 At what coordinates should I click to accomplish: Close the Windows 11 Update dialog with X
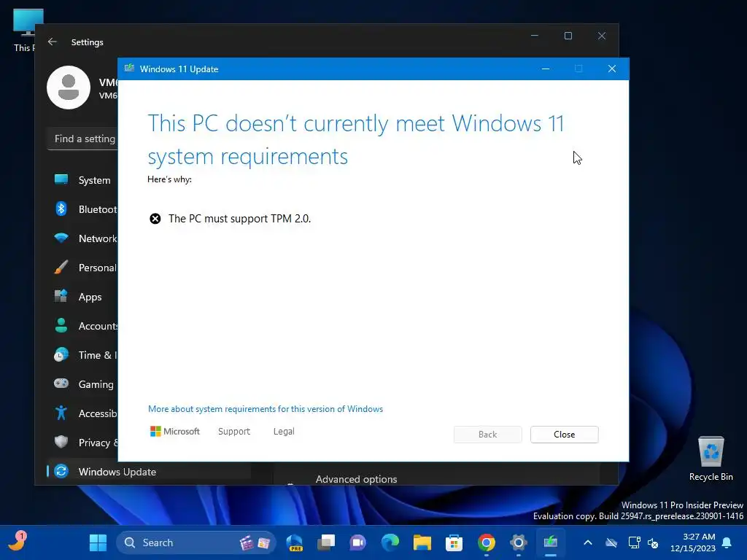tap(612, 69)
